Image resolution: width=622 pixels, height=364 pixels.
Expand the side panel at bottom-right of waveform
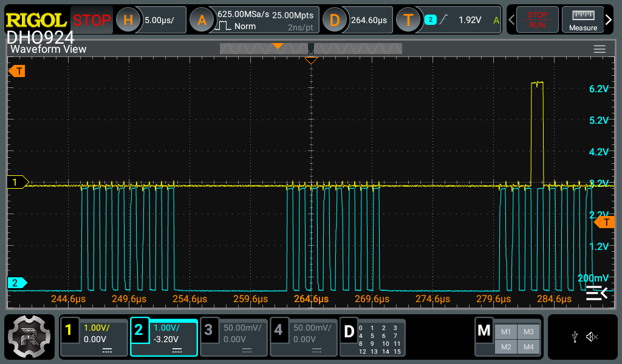coord(596,294)
